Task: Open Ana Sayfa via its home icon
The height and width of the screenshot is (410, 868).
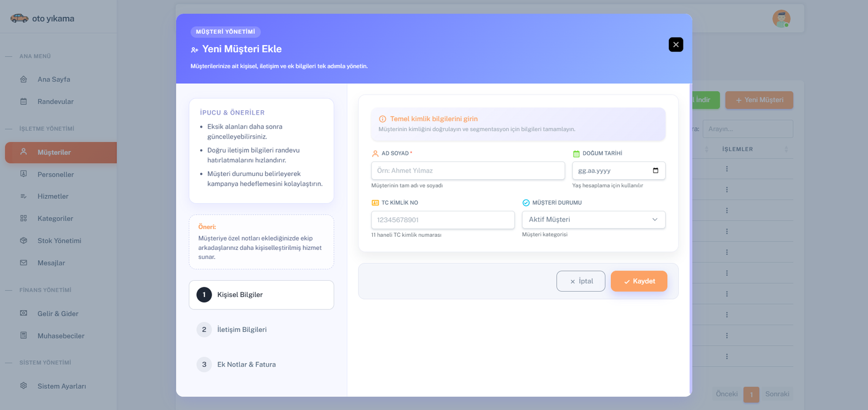Action: (23, 79)
